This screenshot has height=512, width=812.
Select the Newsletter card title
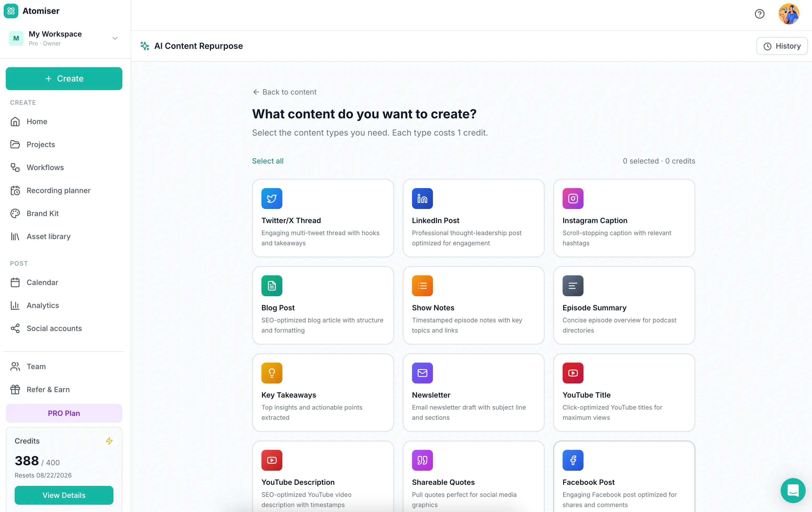click(x=431, y=395)
